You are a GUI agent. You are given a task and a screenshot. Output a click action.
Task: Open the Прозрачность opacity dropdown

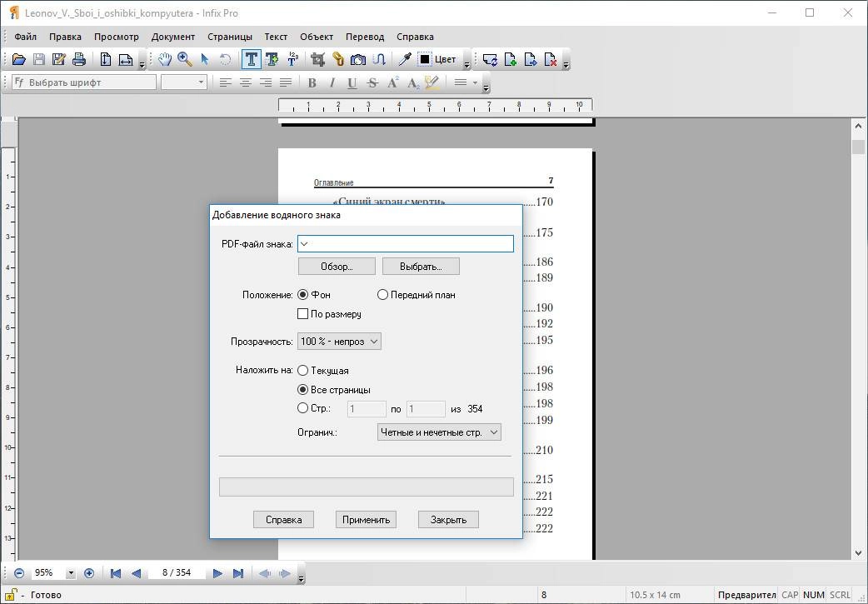pyautogui.click(x=339, y=342)
